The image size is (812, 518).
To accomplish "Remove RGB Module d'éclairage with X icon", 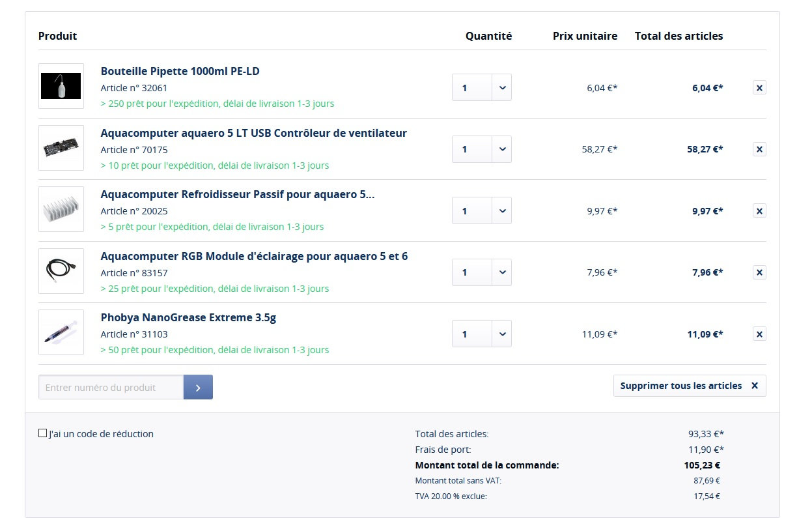I will click(x=759, y=272).
